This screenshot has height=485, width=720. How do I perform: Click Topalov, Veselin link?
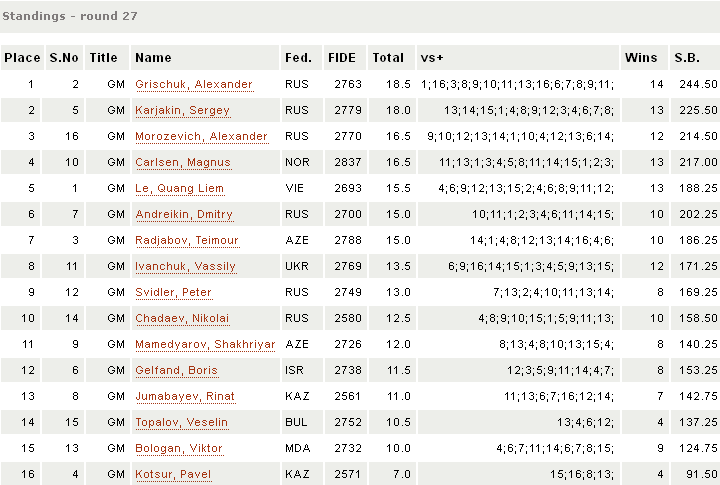tap(181, 423)
